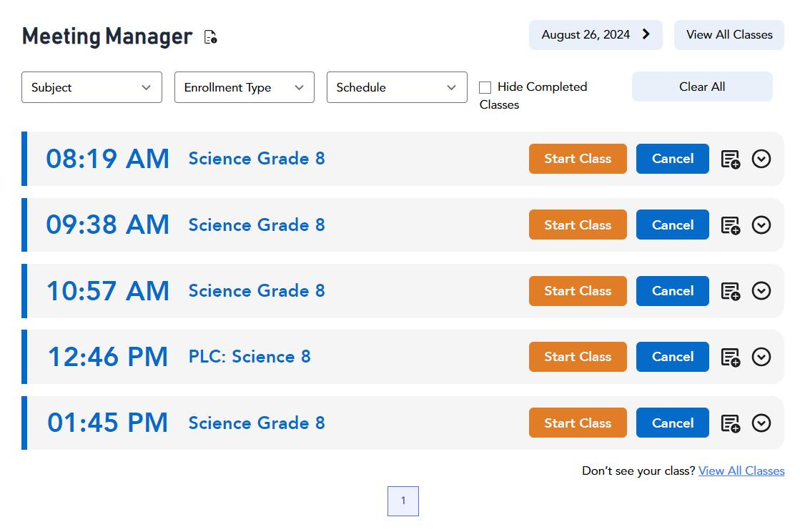Open add-notes icon for 12:46 PM class
The height and width of the screenshot is (532, 800).
(731, 357)
